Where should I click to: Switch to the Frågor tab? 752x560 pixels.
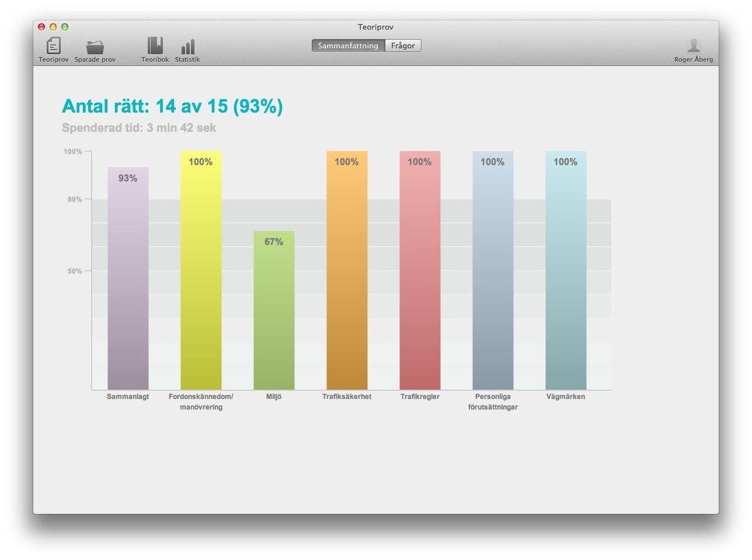[x=403, y=46]
